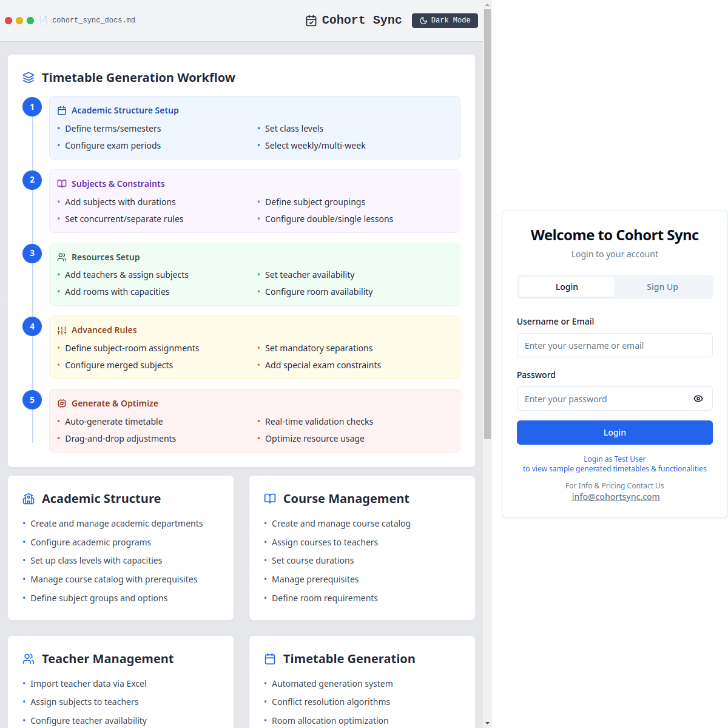Click the scrollbar down arrow at bottom

click(487, 723)
